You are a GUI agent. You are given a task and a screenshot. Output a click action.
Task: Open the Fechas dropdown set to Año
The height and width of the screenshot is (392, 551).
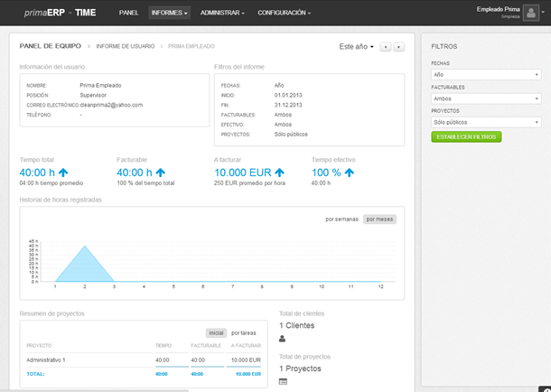(486, 75)
